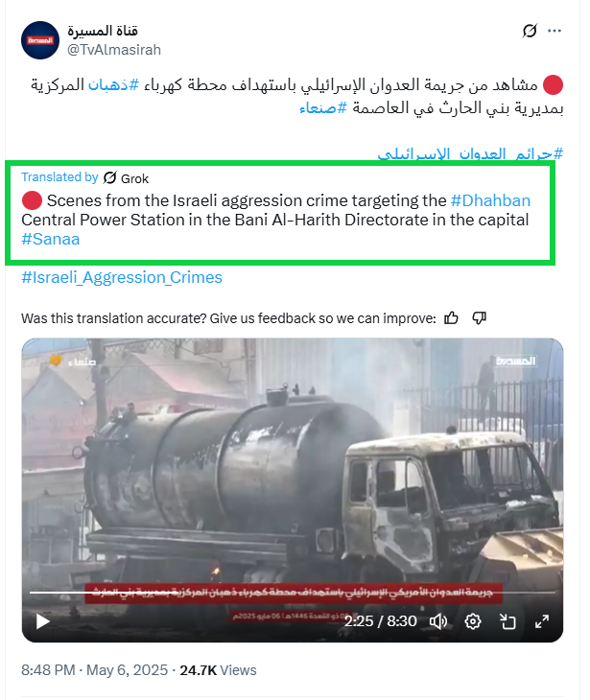Click the Grok logo beside translation label
Viewport: 590px width, 700px height.
(x=110, y=177)
